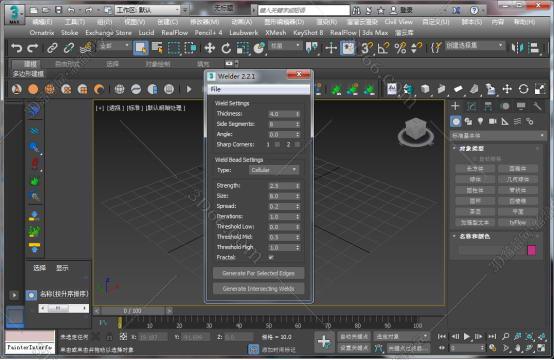
Task: Open the Civil View menu
Action: 399,22
